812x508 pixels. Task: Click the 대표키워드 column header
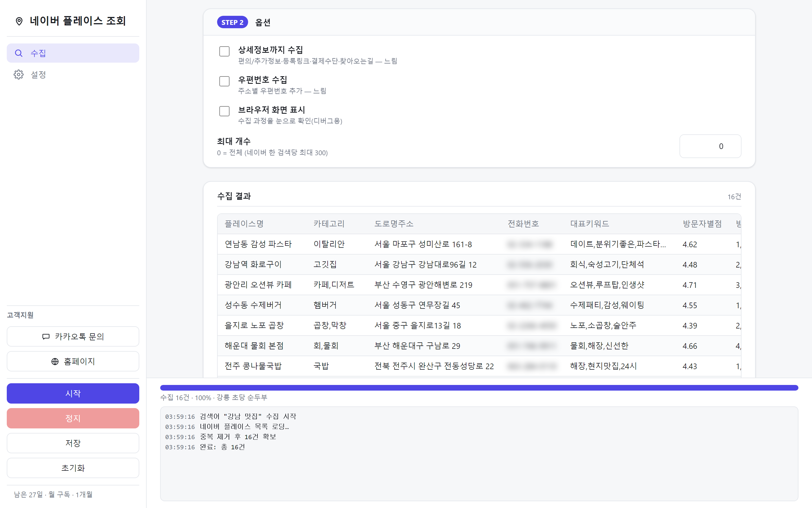pos(590,224)
